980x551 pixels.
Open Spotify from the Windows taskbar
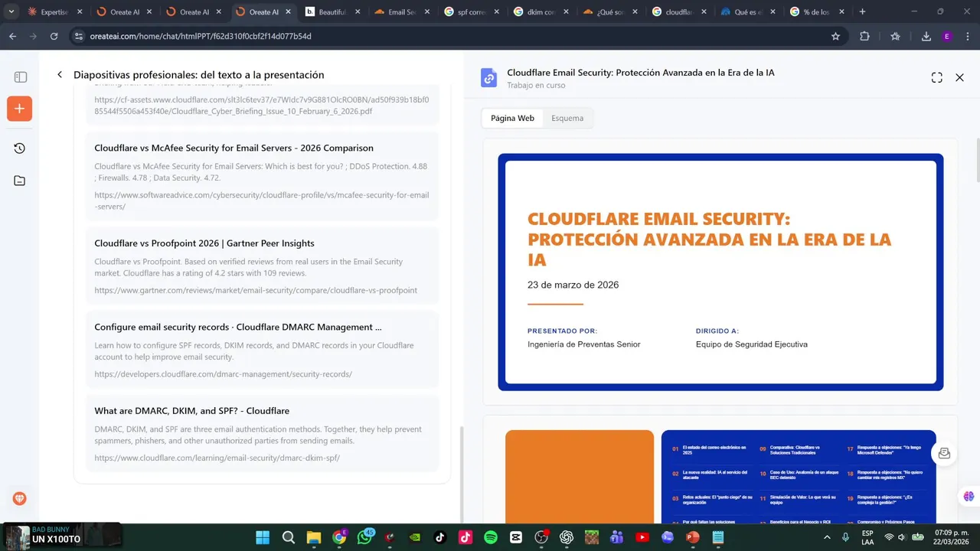[x=491, y=537]
